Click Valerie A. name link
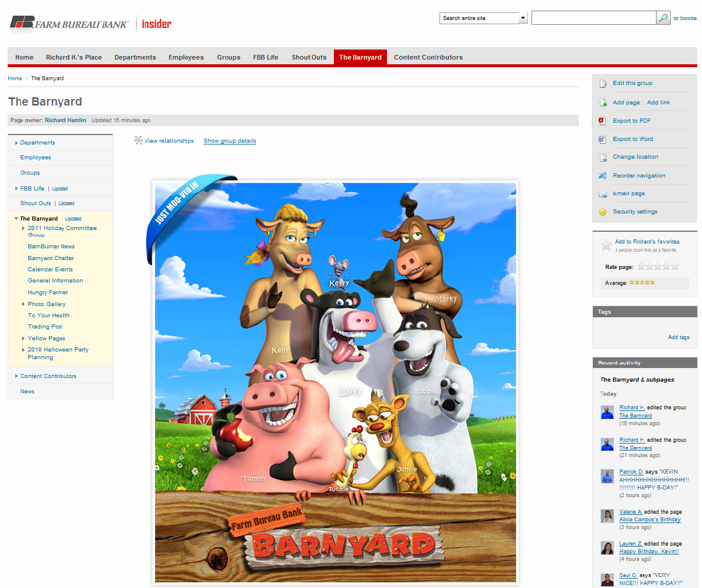This screenshot has height=588, width=702. coord(631,512)
